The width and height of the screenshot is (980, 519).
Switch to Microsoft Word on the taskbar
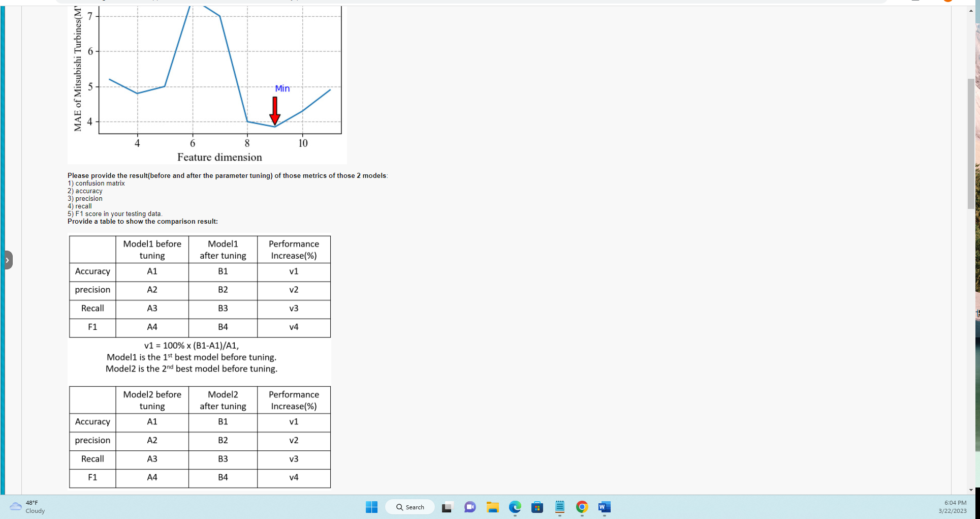point(604,507)
